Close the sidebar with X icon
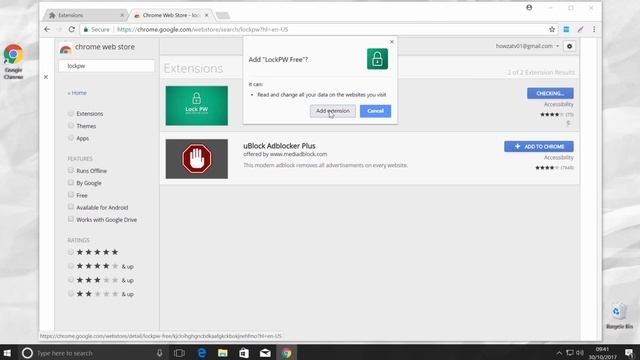The width and height of the screenshot is (640, 360). tap(46, 77)
